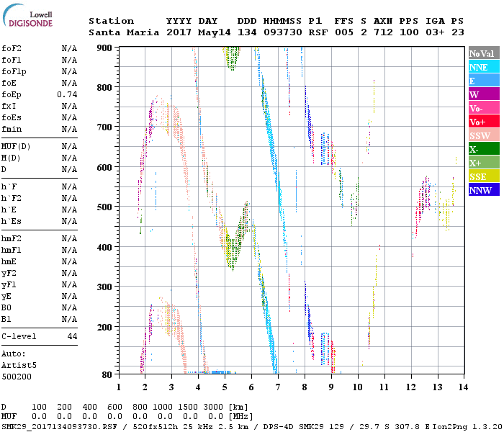The width and height of the screenshot is (504, 432).
Task: Click the 14 MHz frequency axis label
Action: (463, 387)
